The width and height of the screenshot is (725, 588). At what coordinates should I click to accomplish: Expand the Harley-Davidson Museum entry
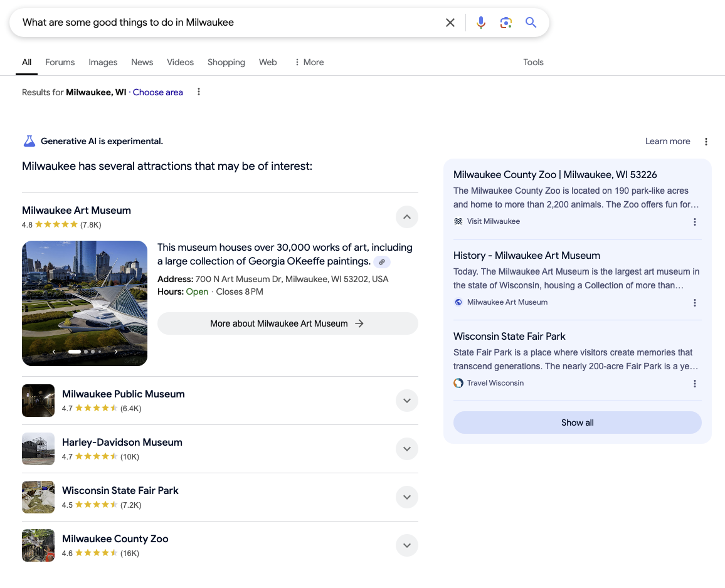point(406,449)
